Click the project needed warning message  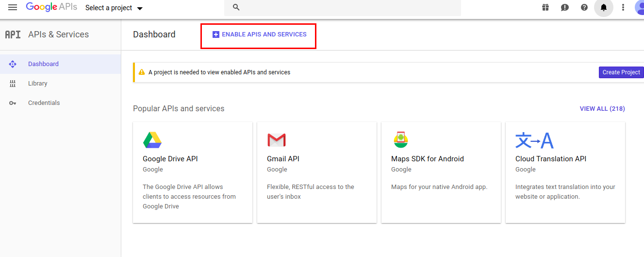click(x=219, y=72)
